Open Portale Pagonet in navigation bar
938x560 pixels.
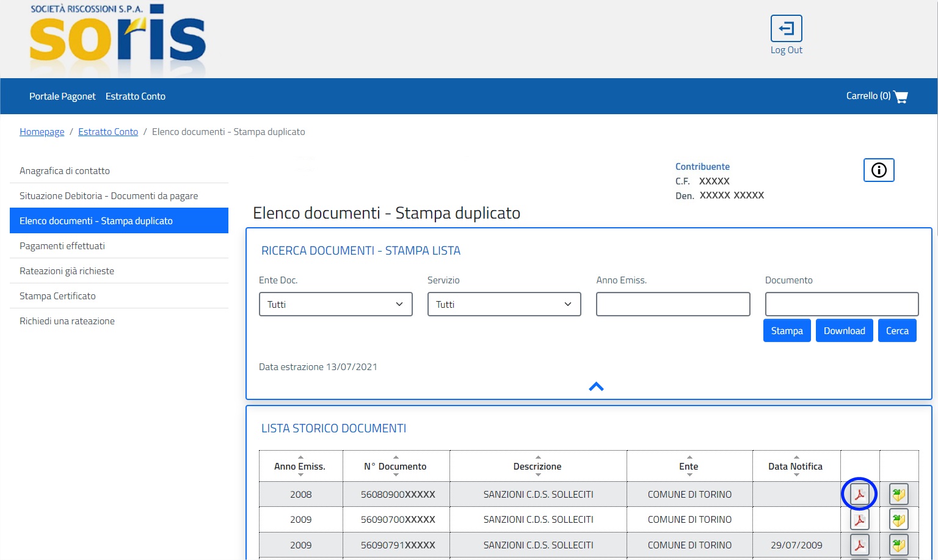[62, 96]
